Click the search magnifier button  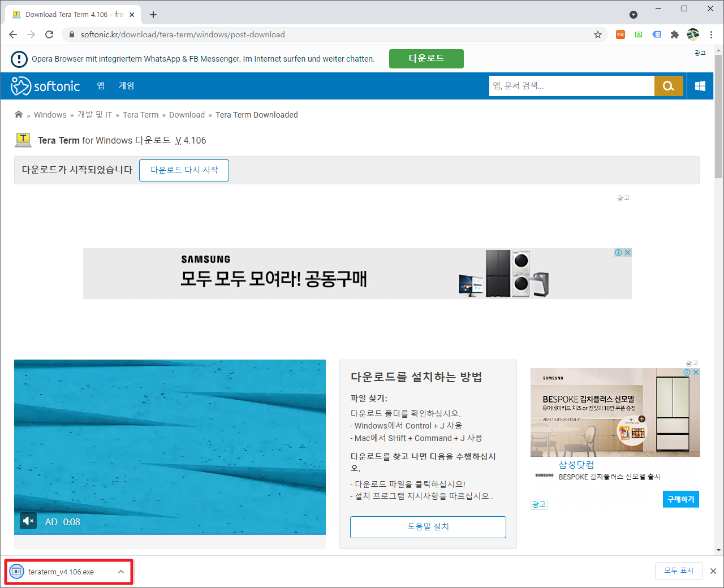click(x=669, y=86)
